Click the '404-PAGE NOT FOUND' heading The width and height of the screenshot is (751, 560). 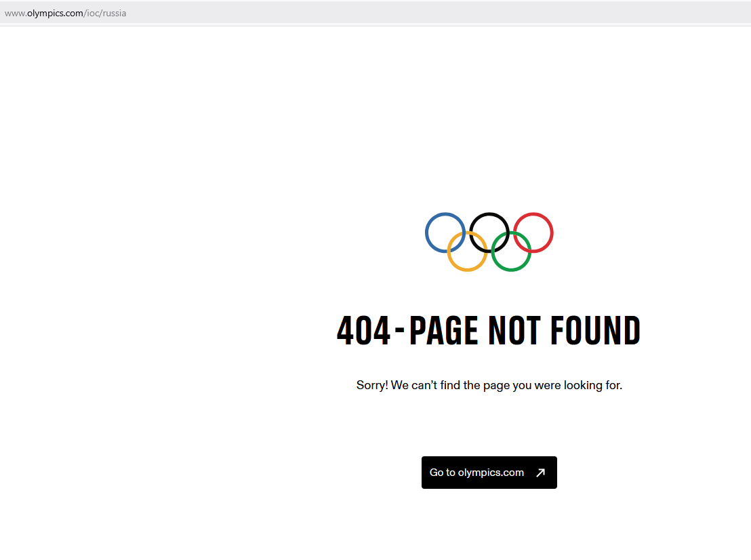point(489,331)
